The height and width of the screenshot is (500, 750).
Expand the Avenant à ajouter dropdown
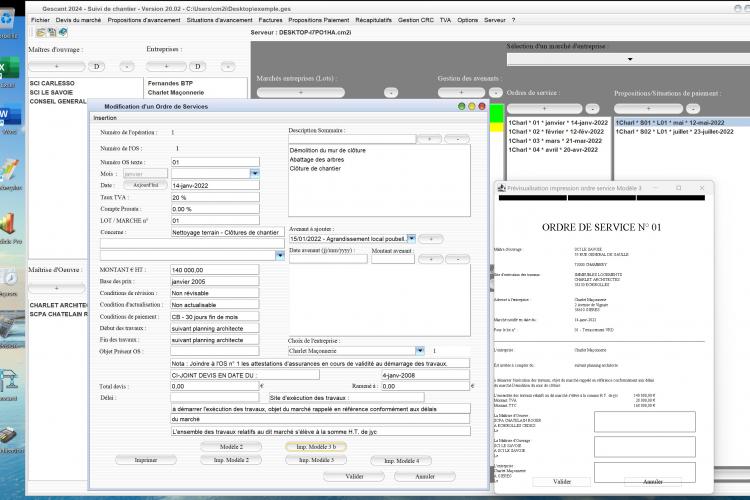411,238
